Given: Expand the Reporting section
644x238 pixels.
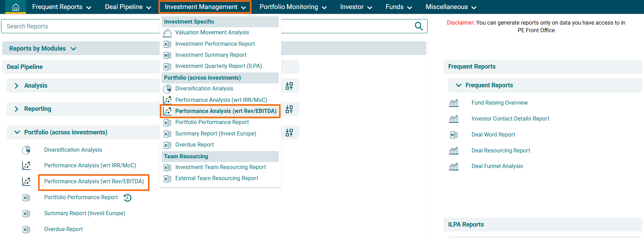Looking at the screenshot, I should (17, 109).
